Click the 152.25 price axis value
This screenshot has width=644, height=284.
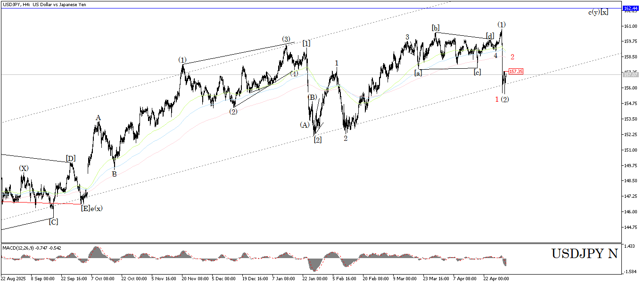click(630, 135)
